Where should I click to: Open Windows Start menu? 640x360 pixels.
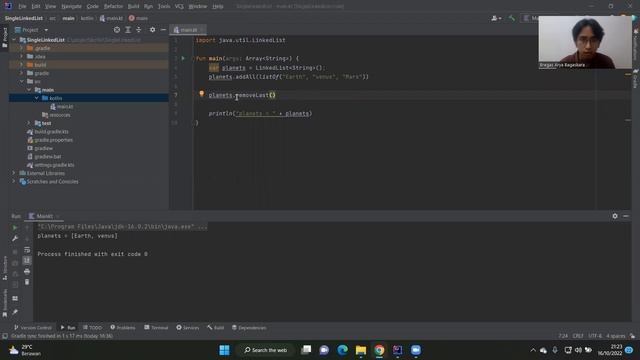tap(224, 350)
